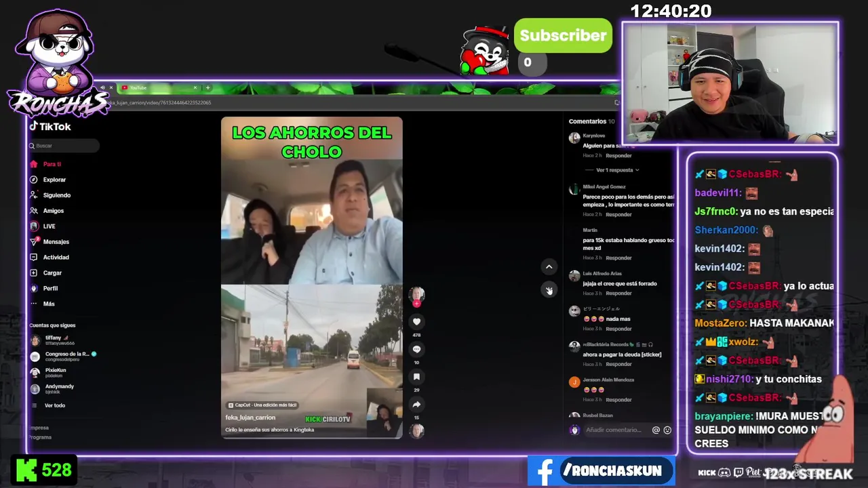Open the emoji picker in comment box
Image resolution: width=868 pixels, height=488 pixels.
click(667, 430)
